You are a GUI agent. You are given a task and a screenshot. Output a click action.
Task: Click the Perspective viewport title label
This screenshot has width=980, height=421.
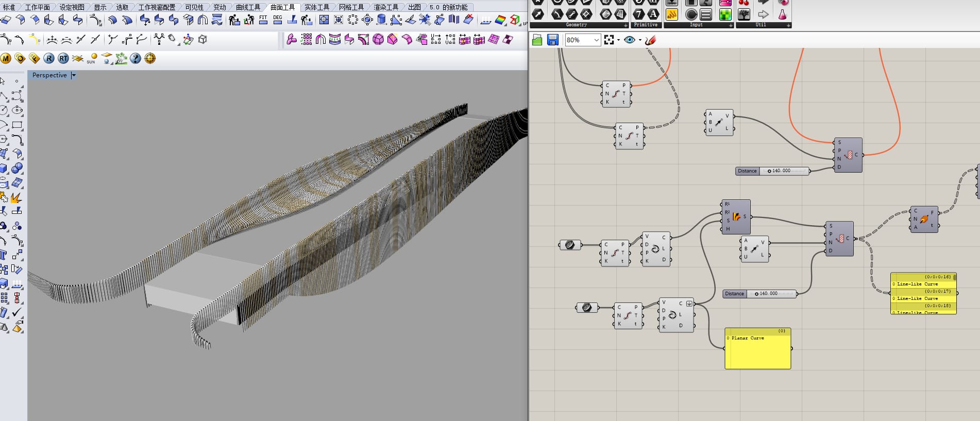49,75
